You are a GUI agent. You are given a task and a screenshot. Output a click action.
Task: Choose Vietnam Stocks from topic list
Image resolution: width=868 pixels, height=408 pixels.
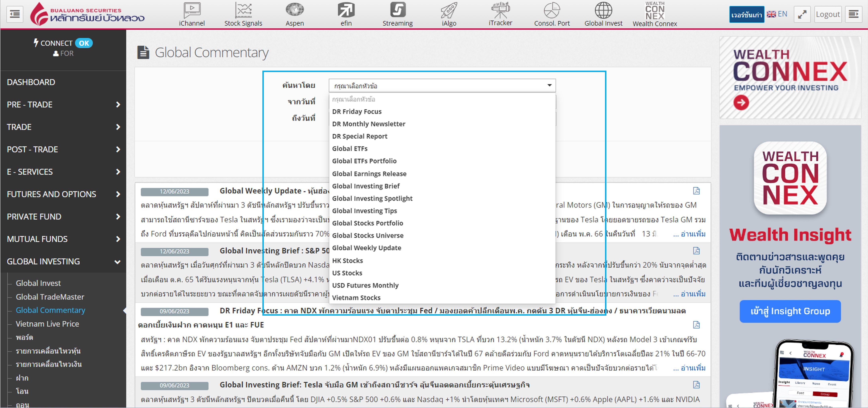[356, 297]
